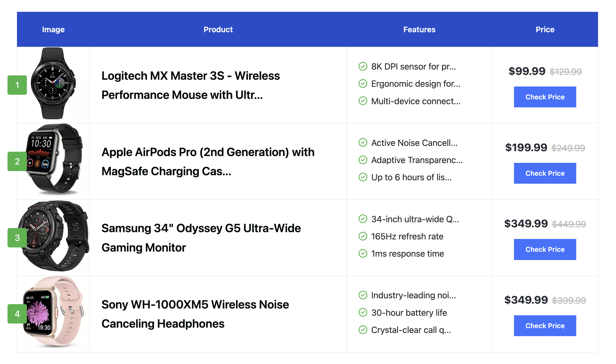Click the check icon beside '8K DPI sensor for pr...'
This screenshot has height=364, width=616.
(363, 66)
